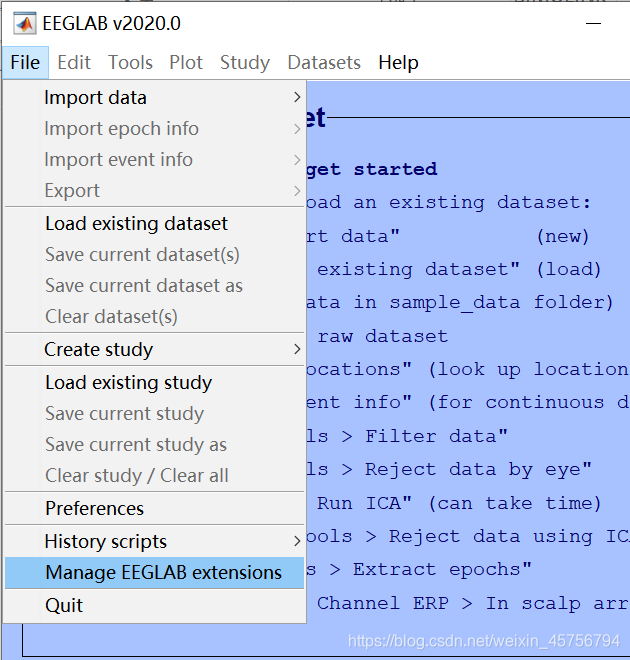Expand the Import data submenu arrow
This screenshot has width=630, height=660.
(x=297, y=98)
